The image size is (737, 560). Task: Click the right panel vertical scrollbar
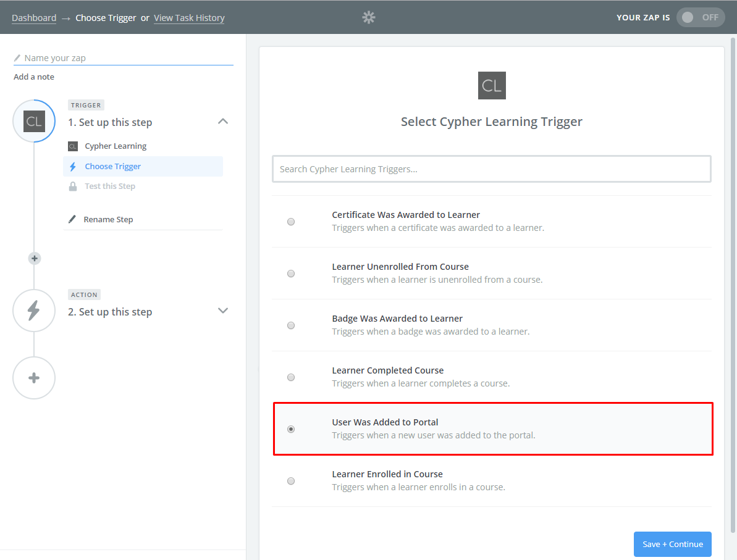pyautogui.click(x=732, y=286)
